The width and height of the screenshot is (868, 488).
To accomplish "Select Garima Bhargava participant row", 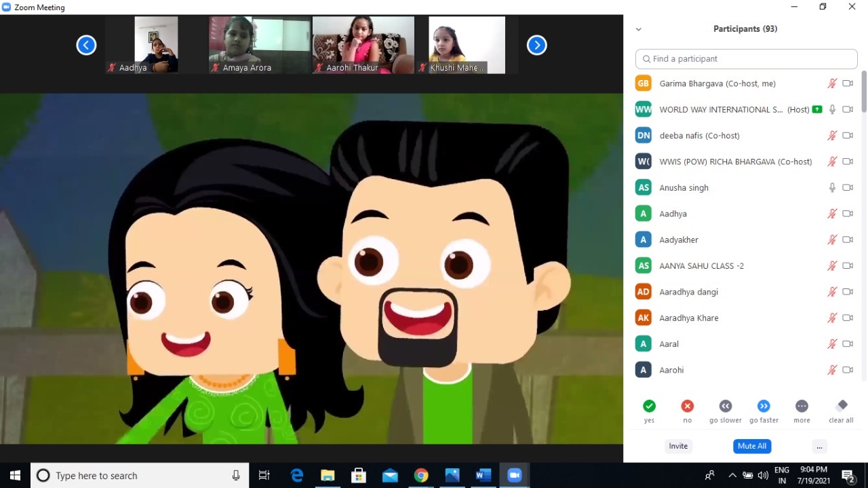I will 745,83.
